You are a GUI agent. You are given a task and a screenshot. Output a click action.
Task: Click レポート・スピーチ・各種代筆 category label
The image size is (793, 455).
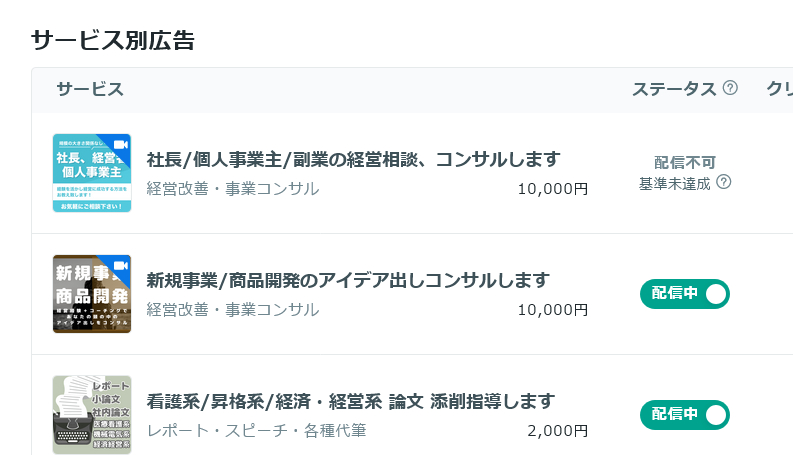(x=257, y=431)
